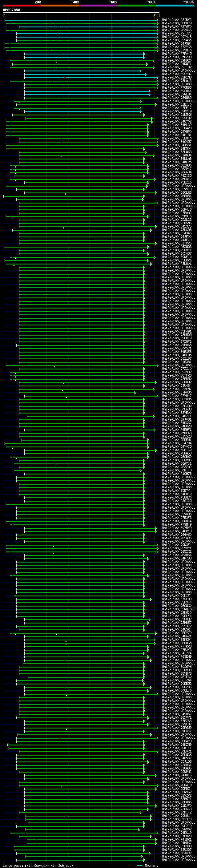The image size is (197, 868).
Task: Click hit label UniRef100_C4J594
Action: (176, 43)
